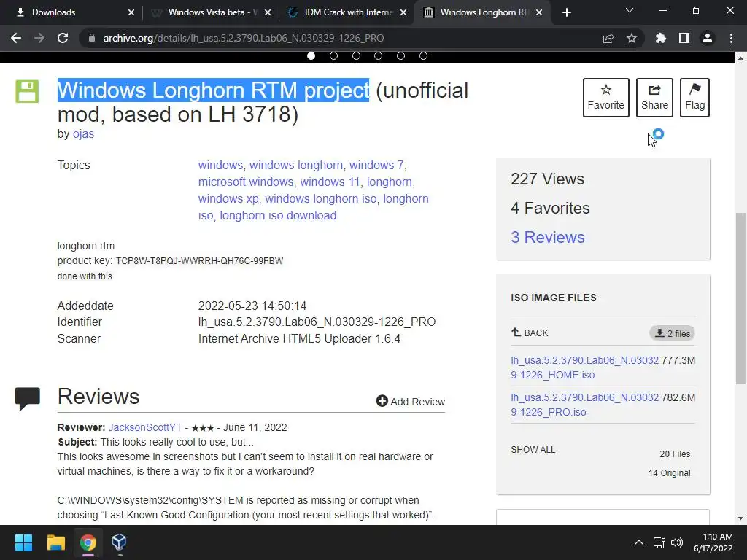
Task: Switch to IDM Crack with Internet tab
Action: tap(347, 12)
